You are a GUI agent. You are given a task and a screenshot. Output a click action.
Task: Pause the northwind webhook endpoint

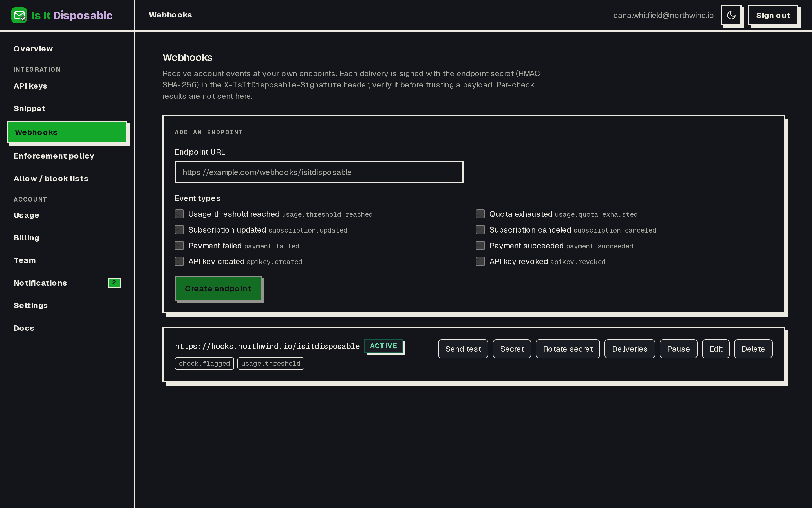(x=678, y=349)
